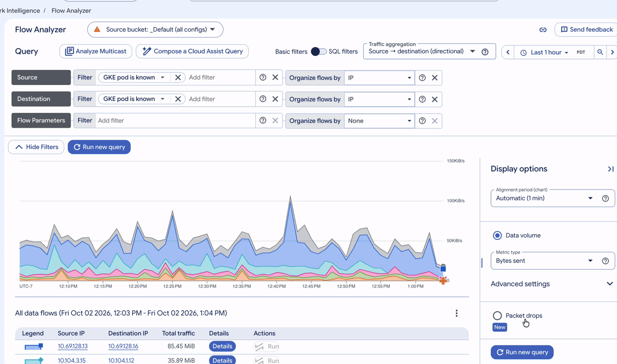617x364 pixels.
Task: Click Compose a Cloud Assist Query button
Action: [x=192, y=51]
